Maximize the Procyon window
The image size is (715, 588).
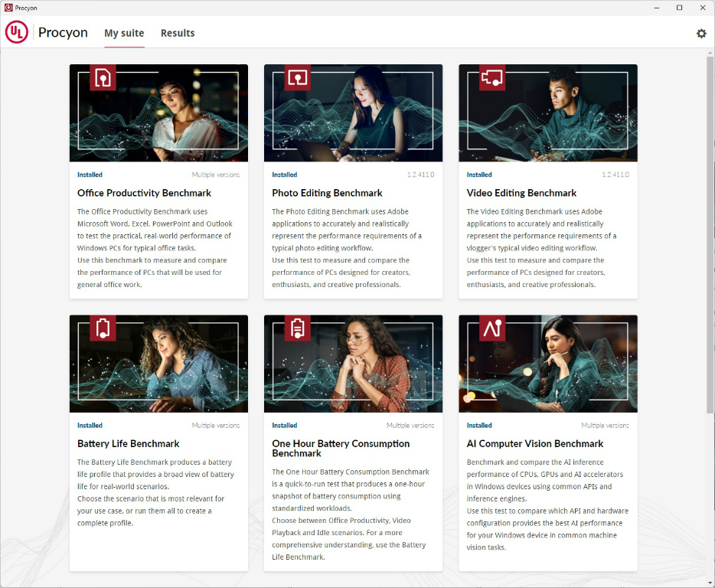[x=680, y=8]
